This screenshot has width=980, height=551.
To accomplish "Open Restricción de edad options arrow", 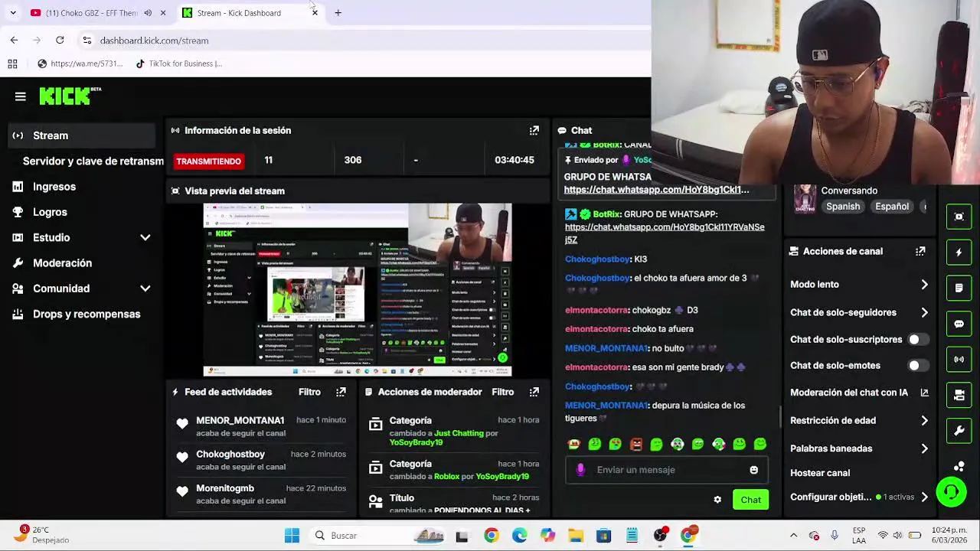I will [x=924, y=420].
